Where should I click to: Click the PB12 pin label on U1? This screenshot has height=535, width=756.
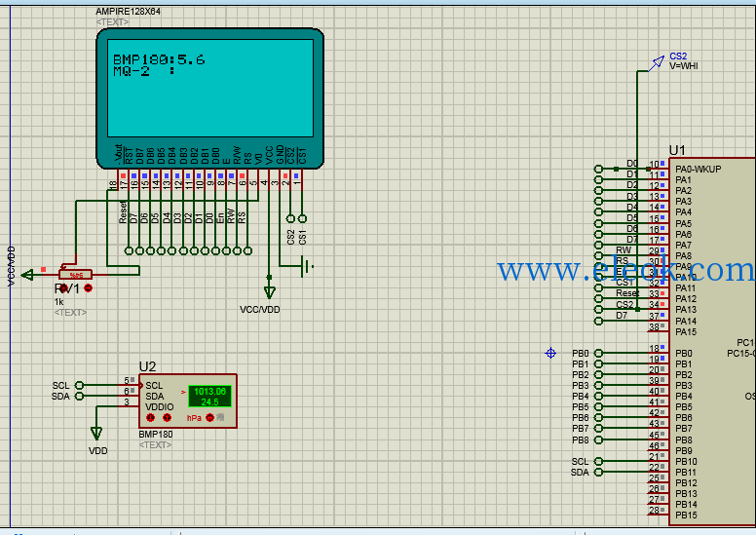(x=686, y=483)
